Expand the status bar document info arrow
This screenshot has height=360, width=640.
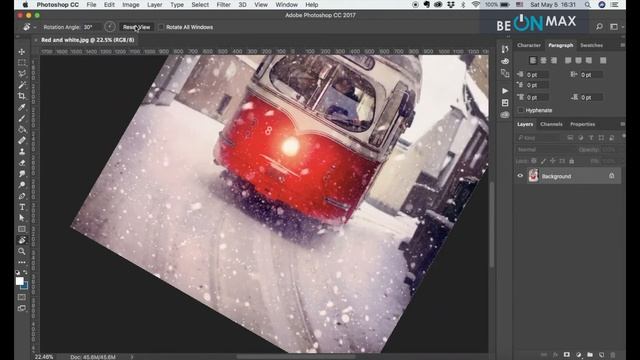132,357
